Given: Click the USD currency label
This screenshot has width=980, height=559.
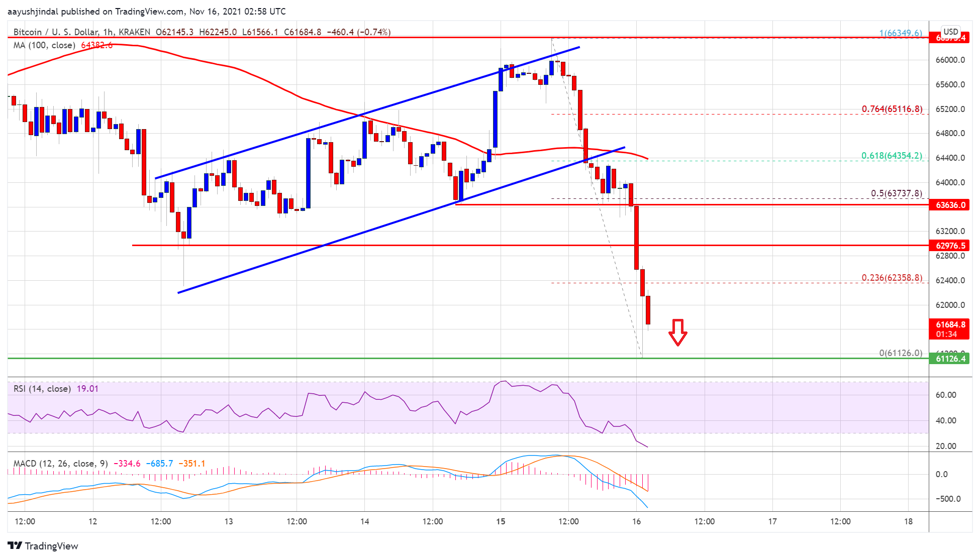Looking at the screenshot, I should [x=950, y=31].
